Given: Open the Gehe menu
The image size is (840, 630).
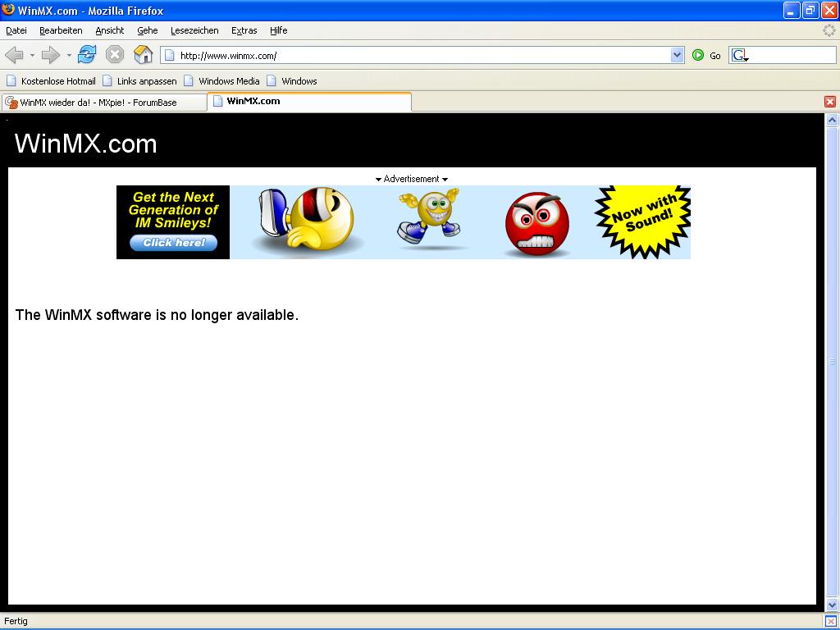Looking at the screenshot, I should [148, 30].
